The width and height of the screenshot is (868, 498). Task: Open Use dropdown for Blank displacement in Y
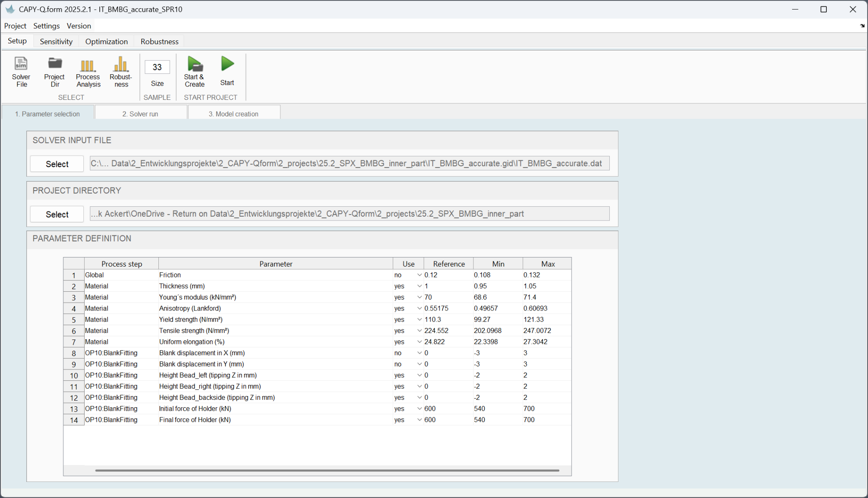(419, 364)
